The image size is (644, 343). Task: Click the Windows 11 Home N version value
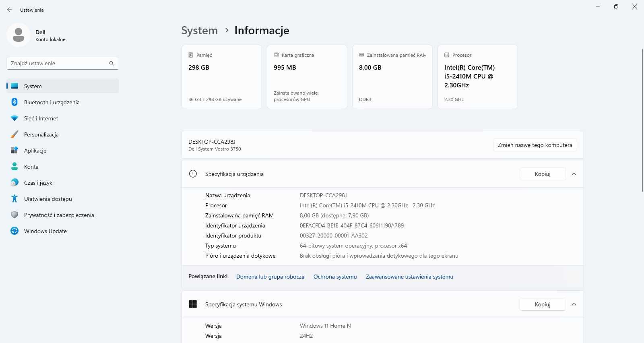tap(325, 326)
